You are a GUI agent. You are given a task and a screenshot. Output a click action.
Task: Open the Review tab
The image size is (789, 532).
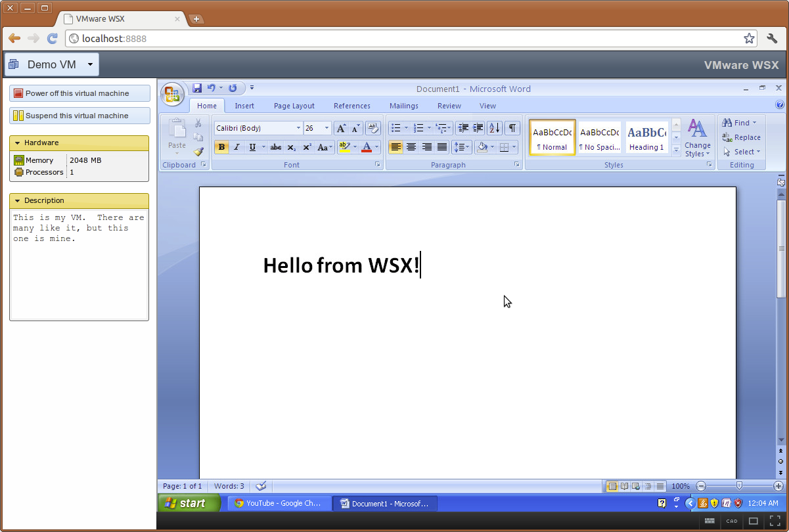point(449,106)
